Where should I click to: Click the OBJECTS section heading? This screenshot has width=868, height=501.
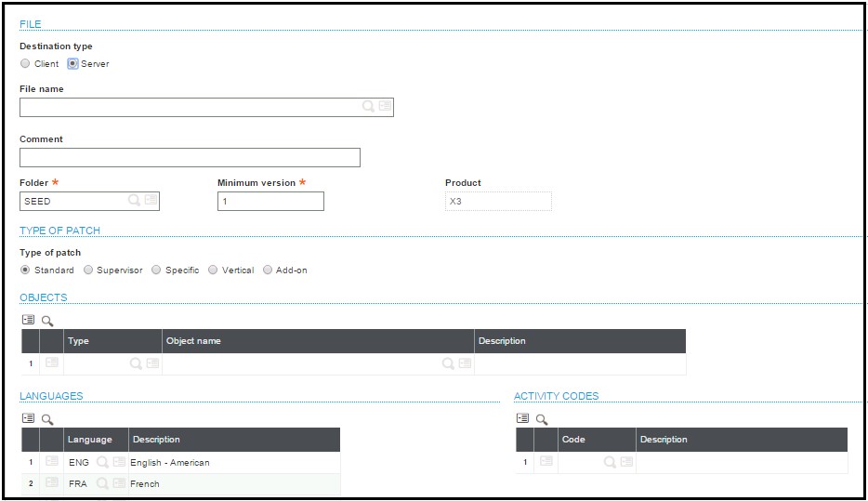[43, 297]
